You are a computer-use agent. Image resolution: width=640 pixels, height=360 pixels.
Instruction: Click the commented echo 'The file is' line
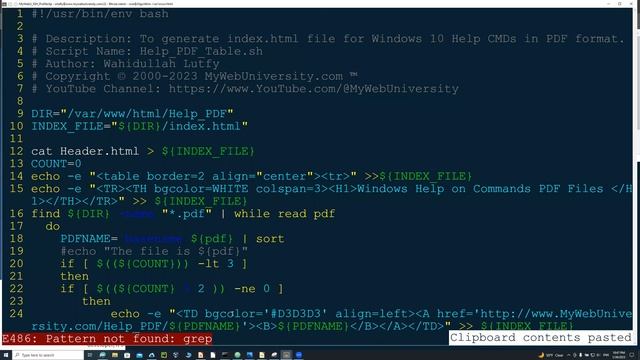pos(154,251)
